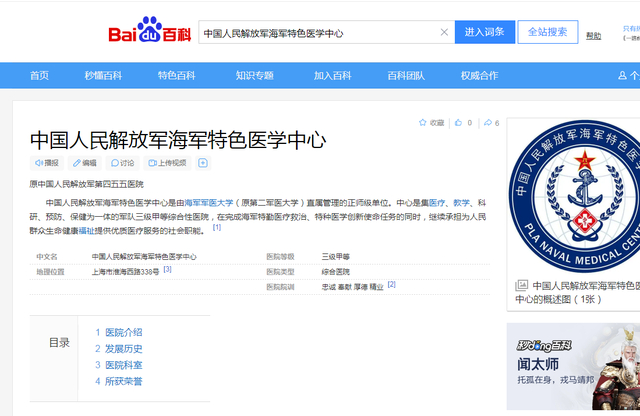This screenshot has height=416, width=640.
Task: Click reference [3] beside the address
Action: (167, 269)
